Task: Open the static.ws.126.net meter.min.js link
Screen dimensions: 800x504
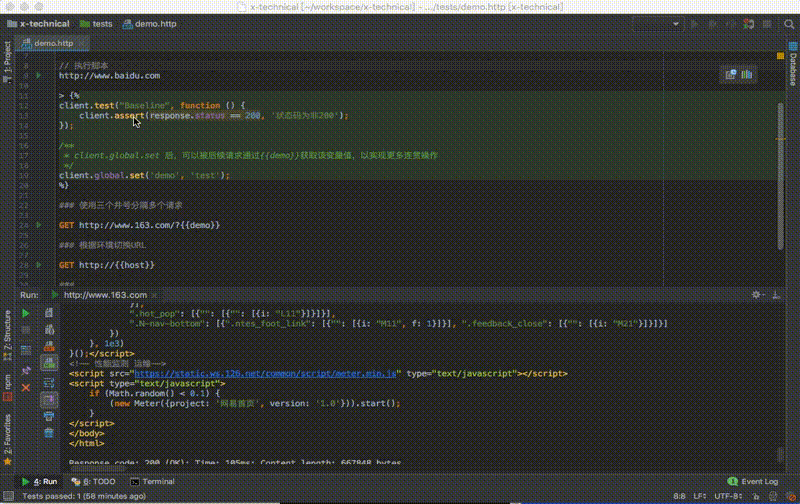Action: pyautogui.click(x=265, y=373)
